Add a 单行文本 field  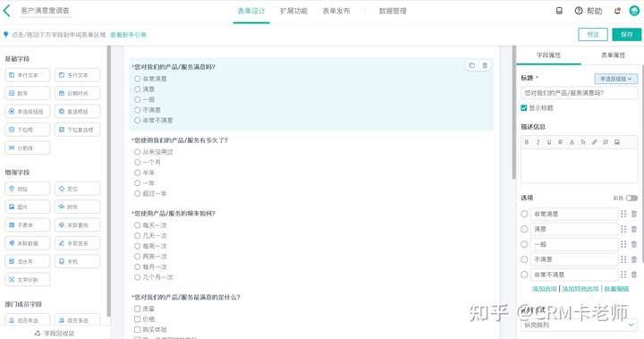click(x=28, y=75)
